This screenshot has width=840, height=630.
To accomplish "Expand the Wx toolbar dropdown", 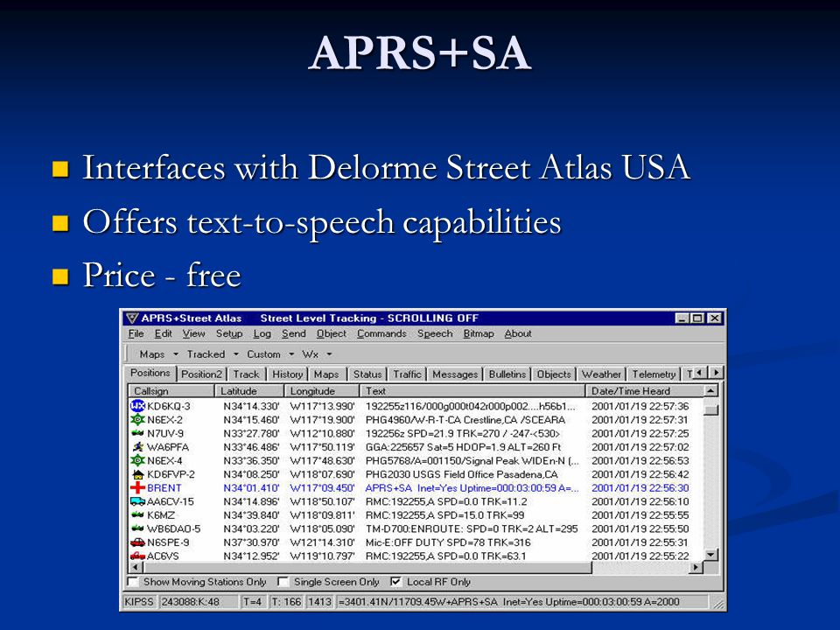I will [x=330, y=354].
